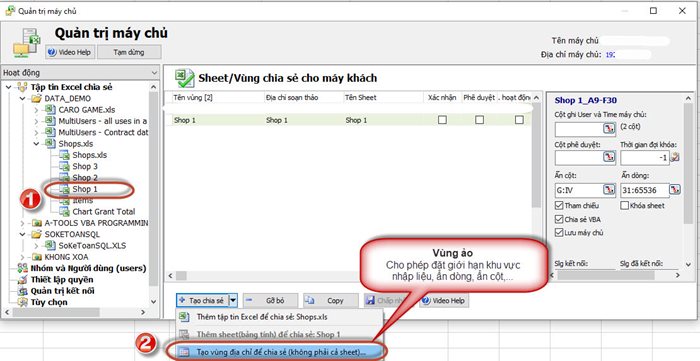Screen dimensions: 700x361
Task: Expand MultiUsers - all uses in a node
Action: click(x=37, y=121)
